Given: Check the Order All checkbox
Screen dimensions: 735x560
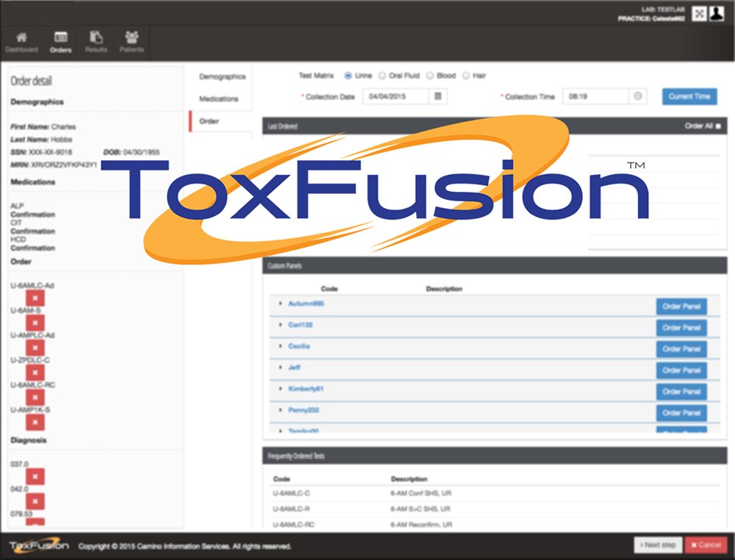Looking at the screenshot, I should 719,126.
